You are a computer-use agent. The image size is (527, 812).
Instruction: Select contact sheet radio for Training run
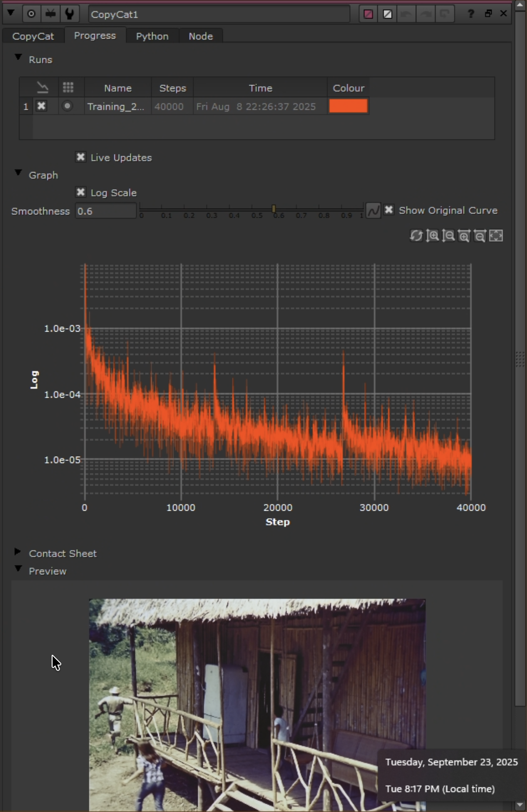tap(67, 106)
